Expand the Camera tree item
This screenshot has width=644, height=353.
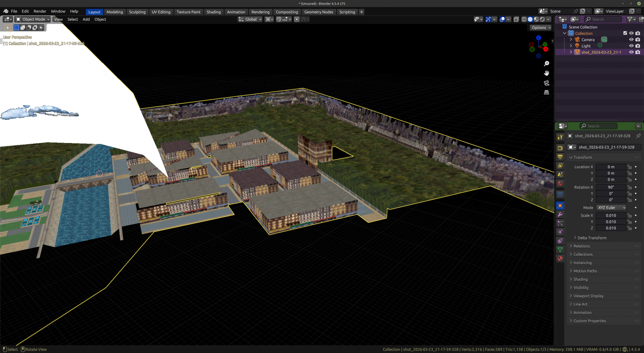[x=571, y=40]
